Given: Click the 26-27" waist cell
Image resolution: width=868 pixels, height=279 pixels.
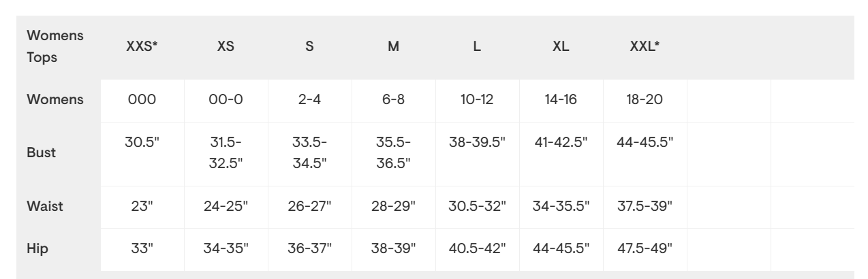Looking at the screenshot, I should click(x=309, y=207).
